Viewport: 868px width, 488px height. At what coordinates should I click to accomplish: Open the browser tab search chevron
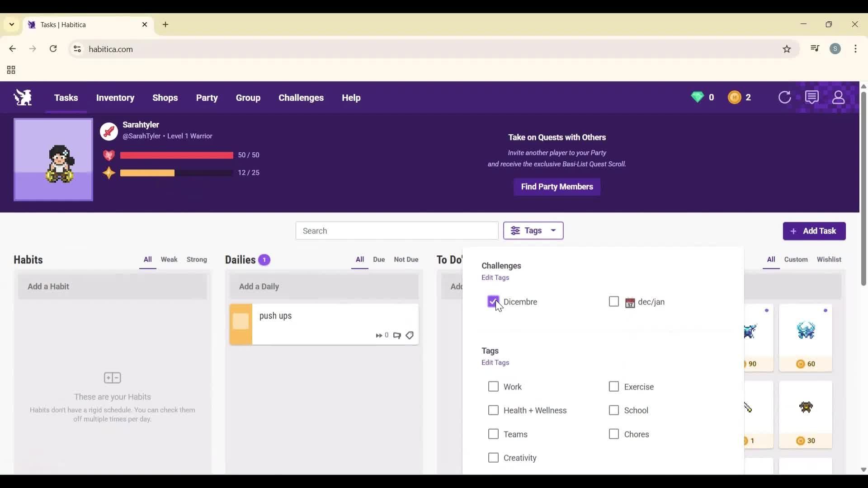click(11, 24)
